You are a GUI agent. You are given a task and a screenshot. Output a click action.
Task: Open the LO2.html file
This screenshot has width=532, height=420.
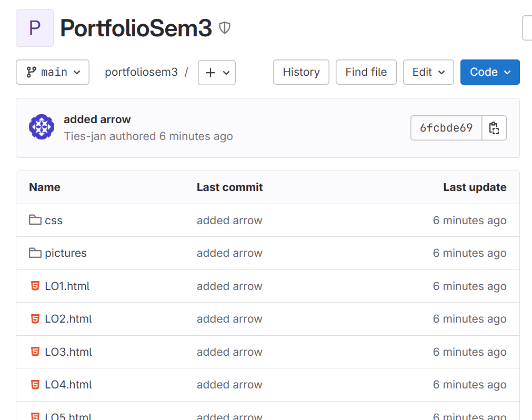[68, 319]
